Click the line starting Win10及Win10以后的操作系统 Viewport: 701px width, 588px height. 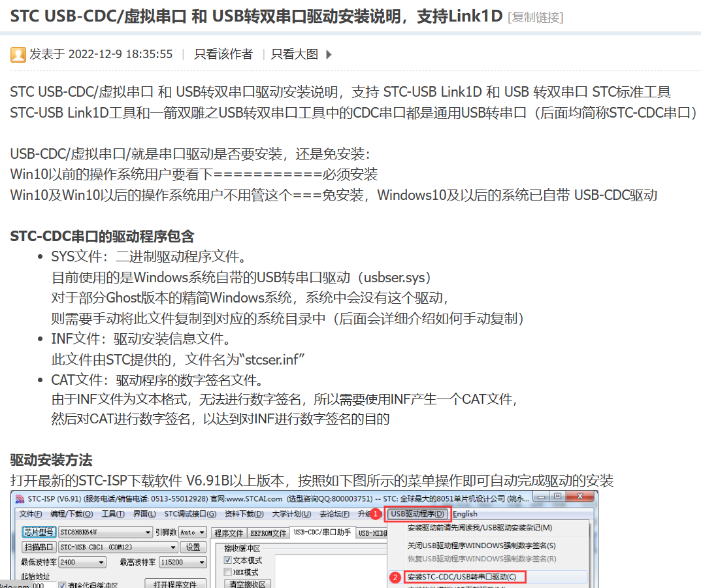coord(333,195)
